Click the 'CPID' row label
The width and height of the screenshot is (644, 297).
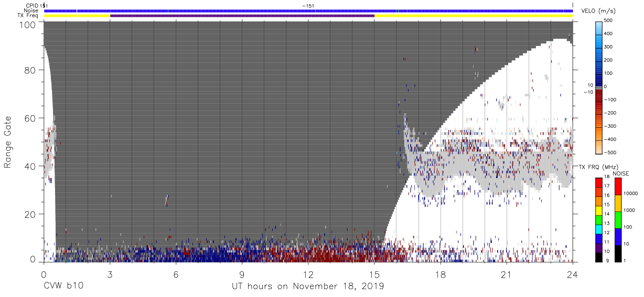pyautogui.click(x=31, y=6)
